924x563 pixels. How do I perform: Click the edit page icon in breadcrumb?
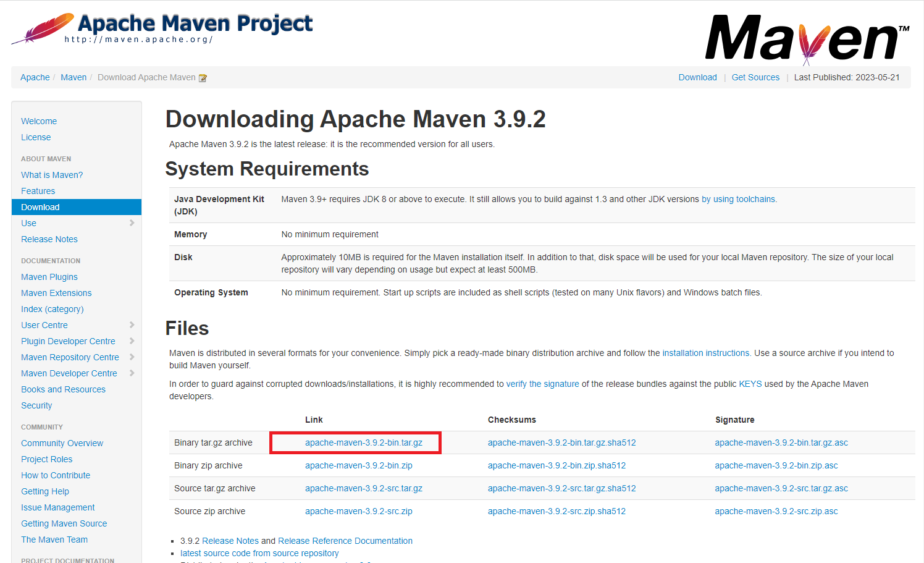[x=203, y=78]
